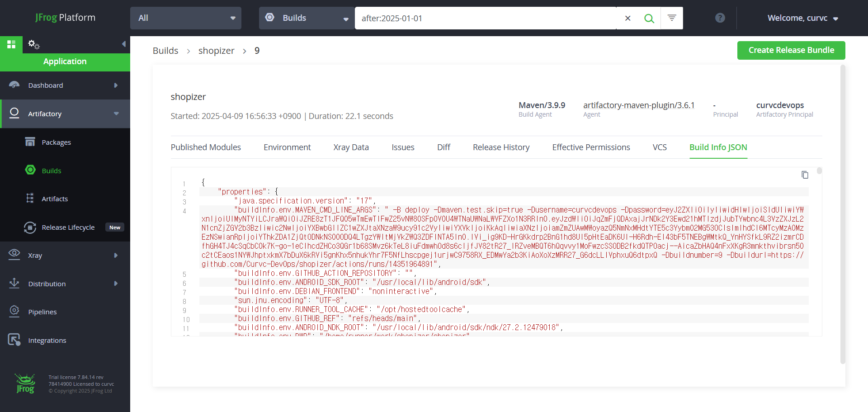Viewport: 868px width, 412px height.
Task: Open the Builds search type dropdown
Action: (x=307, y=18)
